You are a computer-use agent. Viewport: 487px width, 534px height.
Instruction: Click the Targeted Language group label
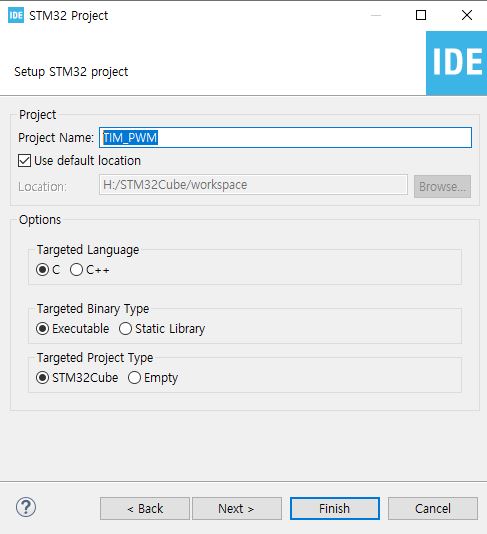(88, 250)
